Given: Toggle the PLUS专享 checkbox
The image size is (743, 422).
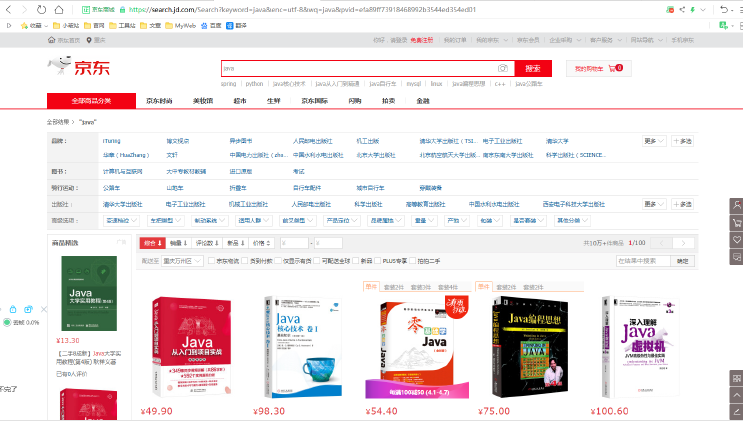Looking at the screenshot, I should point(377,260).
